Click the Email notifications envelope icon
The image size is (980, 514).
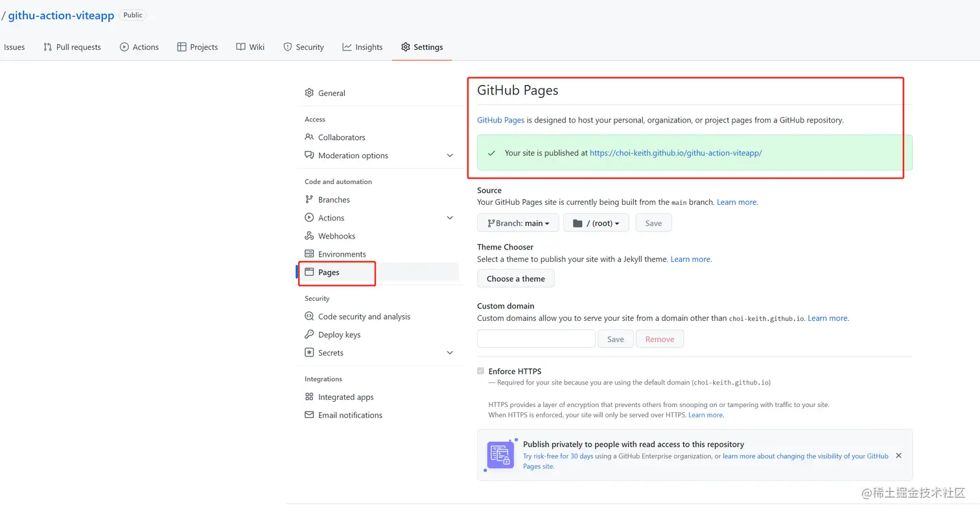point(309,415)
